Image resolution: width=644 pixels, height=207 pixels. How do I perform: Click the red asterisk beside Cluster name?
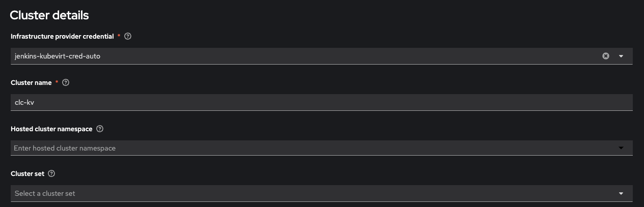click(57, 82)
